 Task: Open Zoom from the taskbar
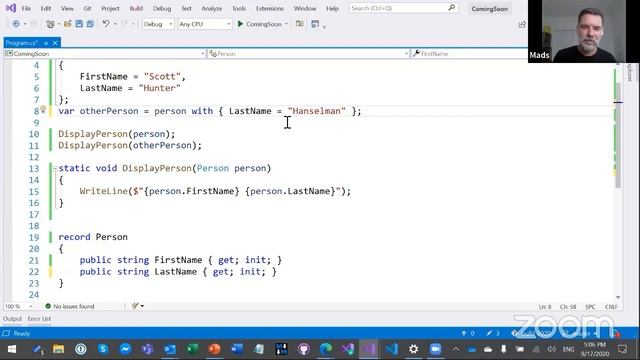point(436,349)
